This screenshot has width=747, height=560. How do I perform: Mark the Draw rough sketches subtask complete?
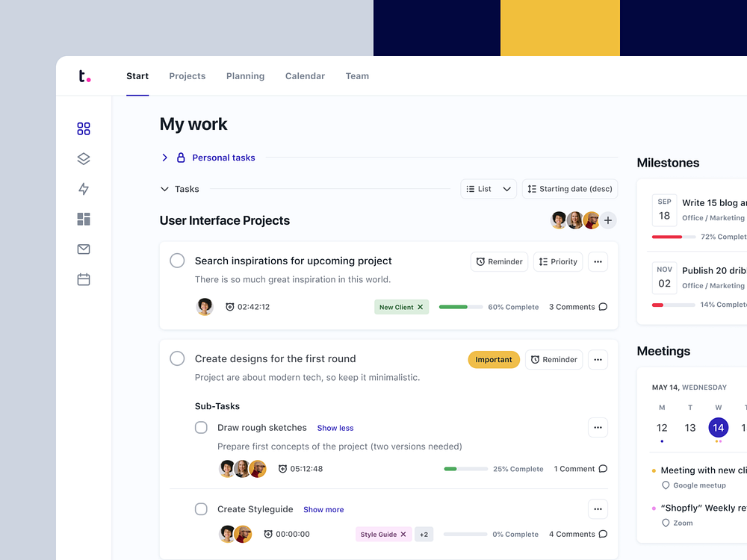201,427
